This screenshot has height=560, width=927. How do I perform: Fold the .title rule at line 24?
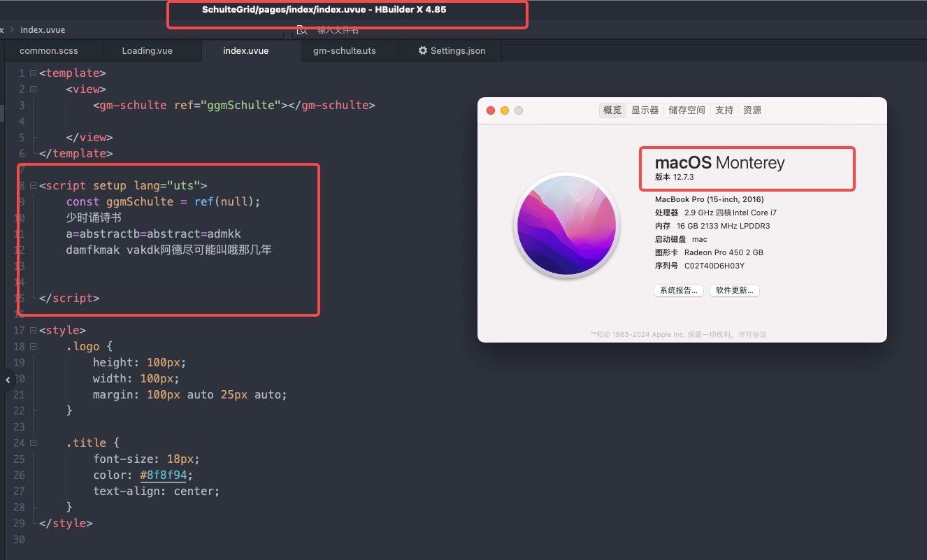33,443
